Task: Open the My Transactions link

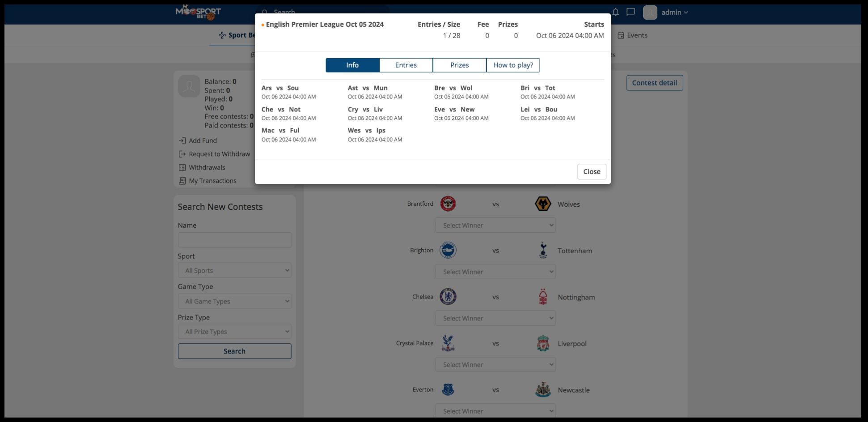Action: 213,181
